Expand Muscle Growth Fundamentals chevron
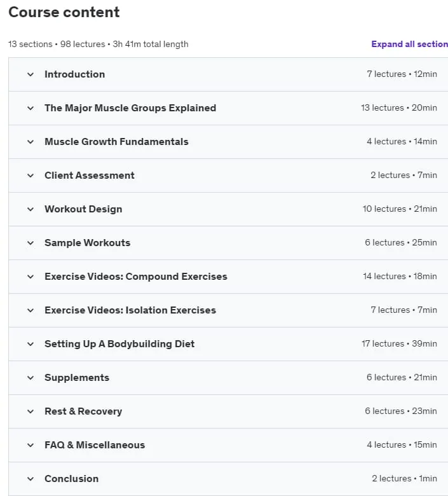The image size is (448, 496). tap(31, 142)
